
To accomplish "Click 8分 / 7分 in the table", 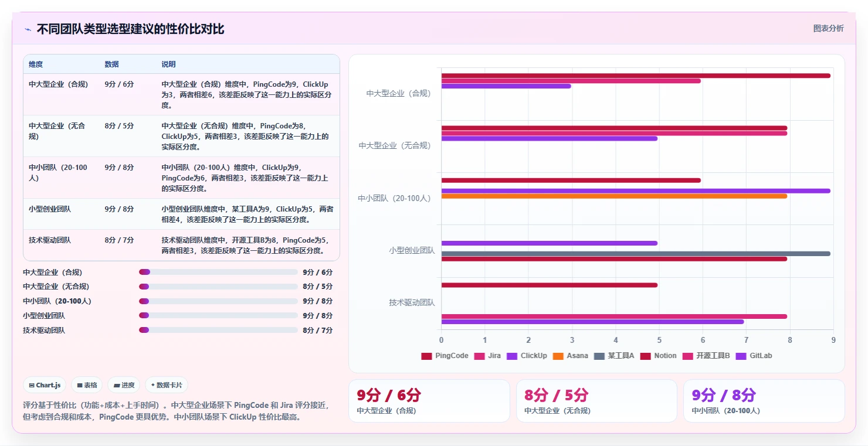I will (119, 240).
